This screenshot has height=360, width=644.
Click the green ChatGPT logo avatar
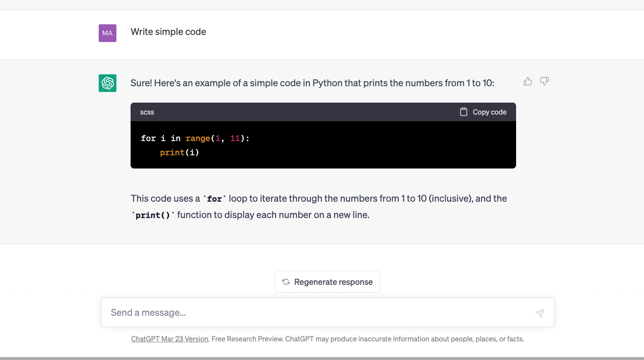click(108, 83)
